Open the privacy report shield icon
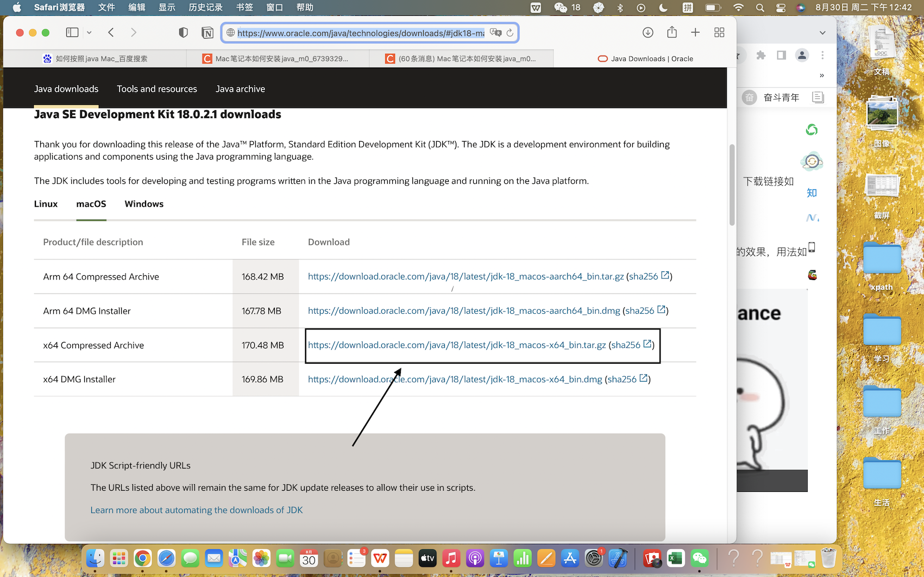Screen dimensions: 924x577 (184, 33)
